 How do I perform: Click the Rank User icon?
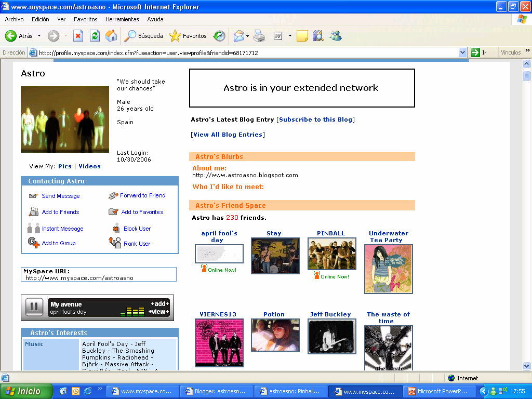pos(115,243)
